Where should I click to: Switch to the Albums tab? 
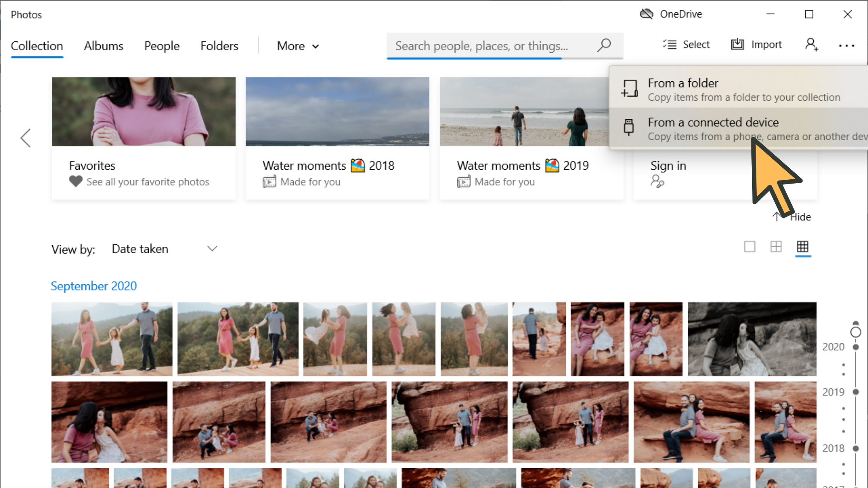coord(103,46)
